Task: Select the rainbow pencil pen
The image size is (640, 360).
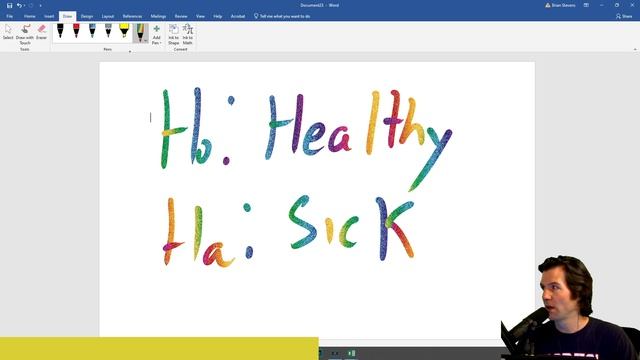Action: 140,32
